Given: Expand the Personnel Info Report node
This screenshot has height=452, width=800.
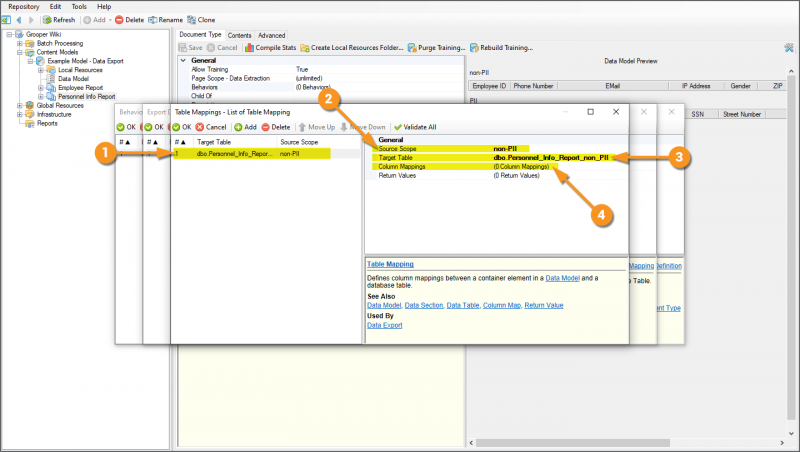Looking at the screenshot, I should click(41, 96).
